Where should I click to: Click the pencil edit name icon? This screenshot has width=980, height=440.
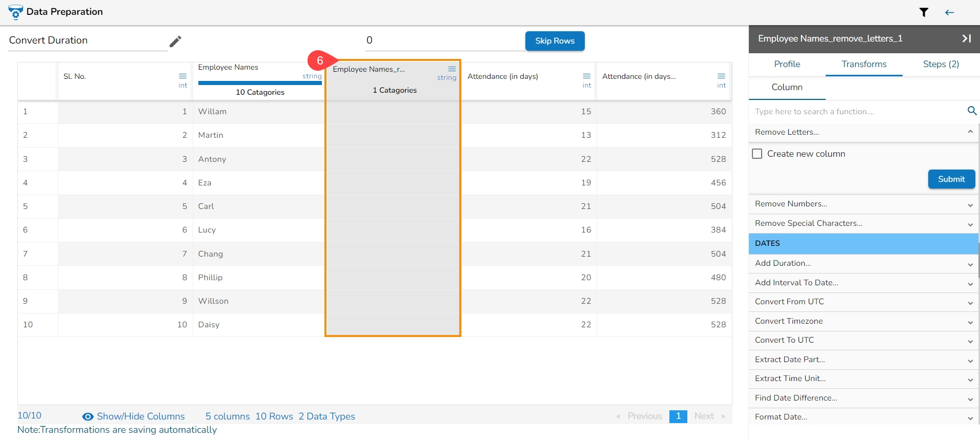tap(175, 41)
